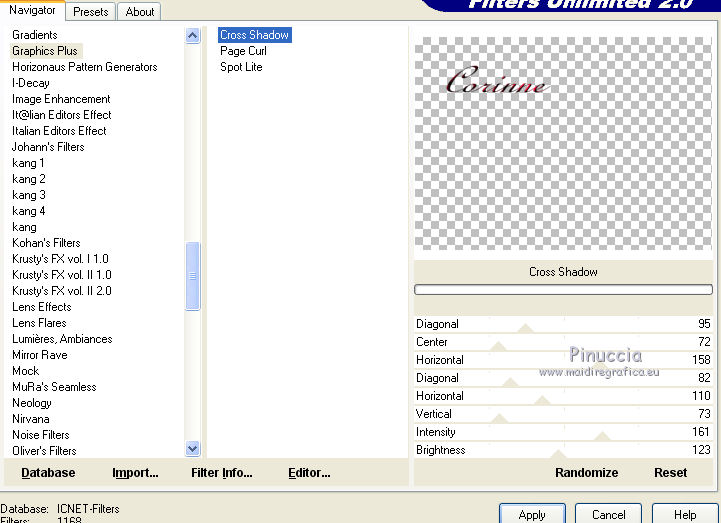Select Nirvana category
Viewport: 721px width, 523px height.
pos(30,419)
